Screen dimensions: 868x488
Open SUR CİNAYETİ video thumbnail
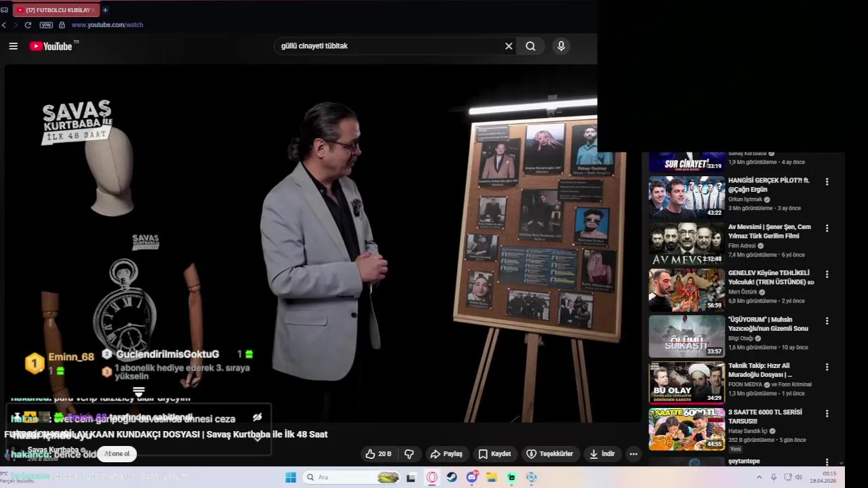686,161
